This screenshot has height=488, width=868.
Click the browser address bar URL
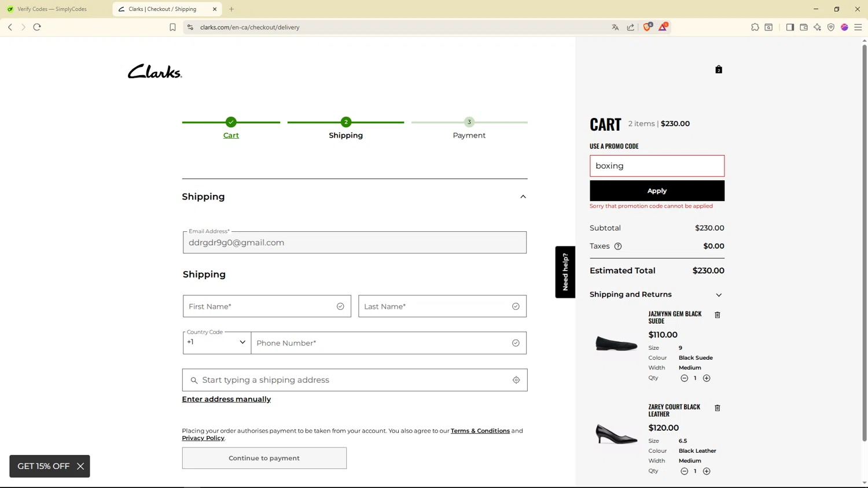(250, 27)
